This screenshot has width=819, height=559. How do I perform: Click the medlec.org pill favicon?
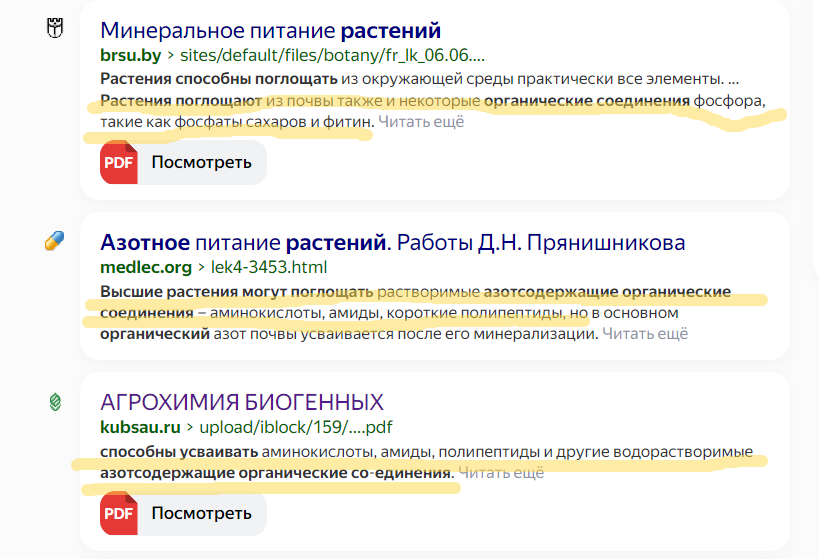coord(54,240)
